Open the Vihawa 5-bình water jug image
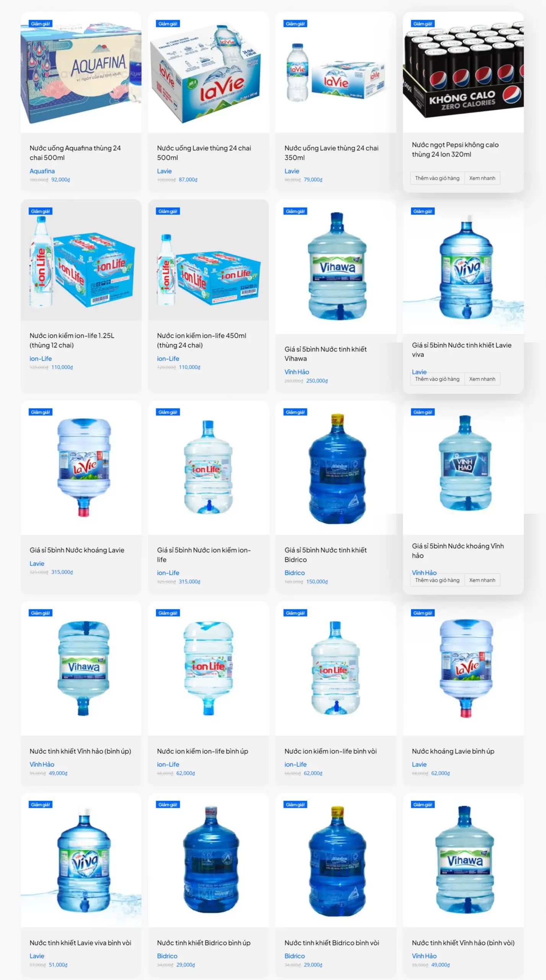The width and height of the screenshot is (546, 980). click(x=336, y=267)
